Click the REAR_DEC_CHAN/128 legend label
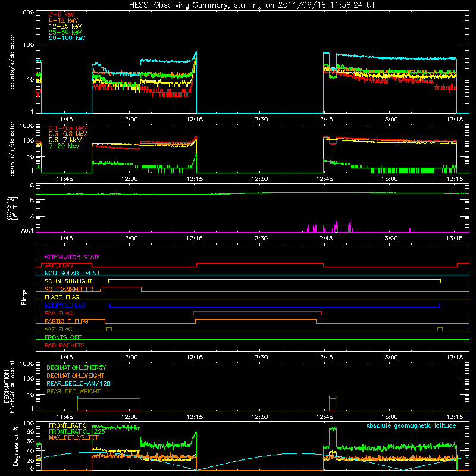476x476 pixels. click(79, 384)
